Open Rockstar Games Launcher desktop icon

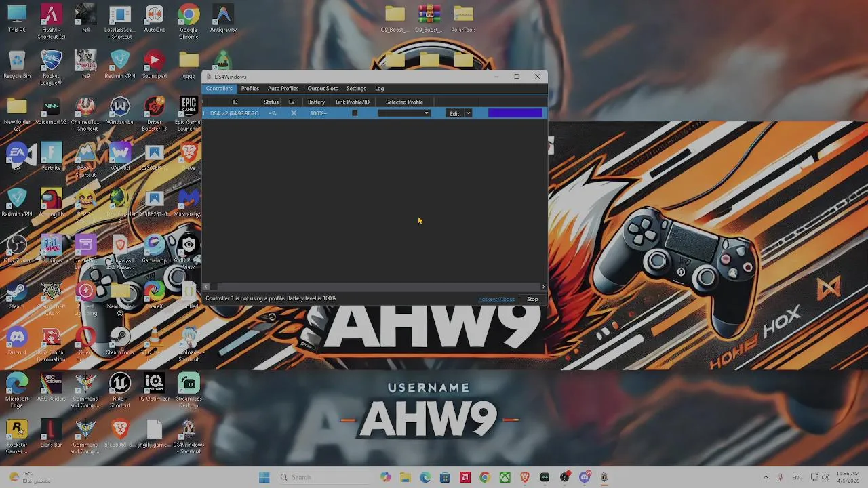click(x=17, y=436)
